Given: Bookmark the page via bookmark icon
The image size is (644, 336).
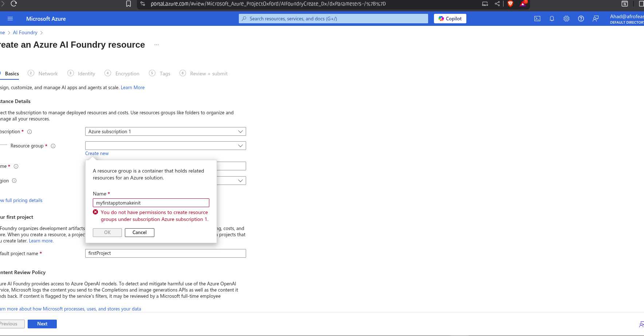Looking at the screenshot, I should (129, 4).
